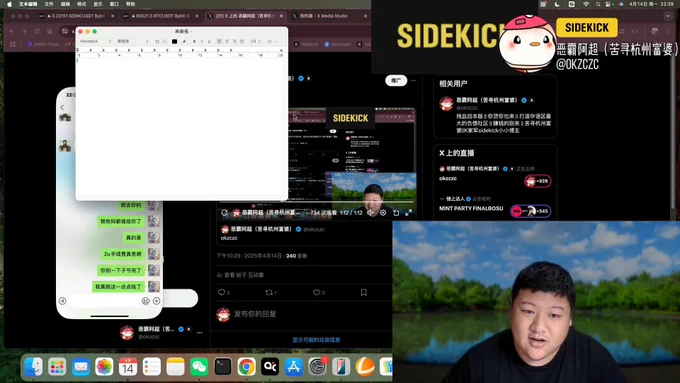Open Finder from the Dock
The height and width of the screenshot is (383, 680).
33,367
